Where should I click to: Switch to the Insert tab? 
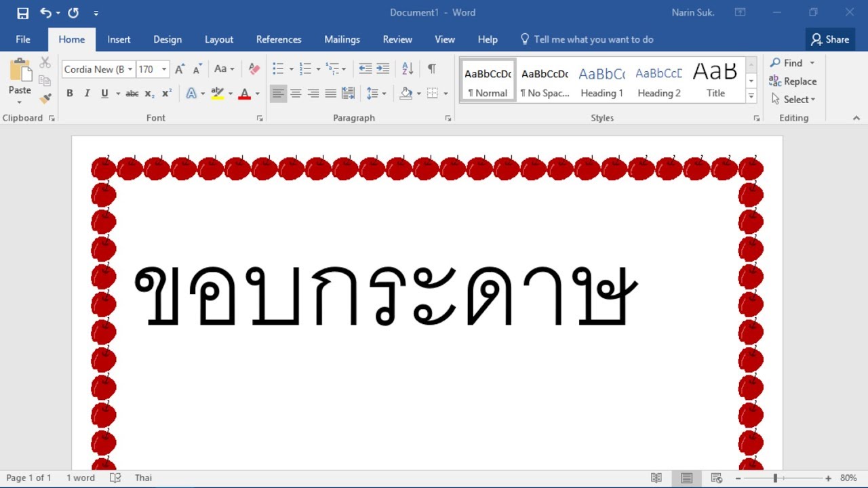(119, 39)
